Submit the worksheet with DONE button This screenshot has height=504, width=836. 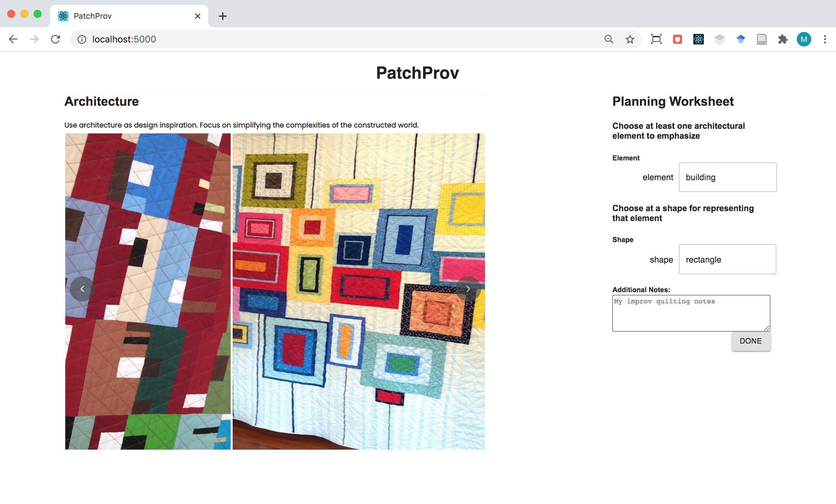(x=751, y=341)
